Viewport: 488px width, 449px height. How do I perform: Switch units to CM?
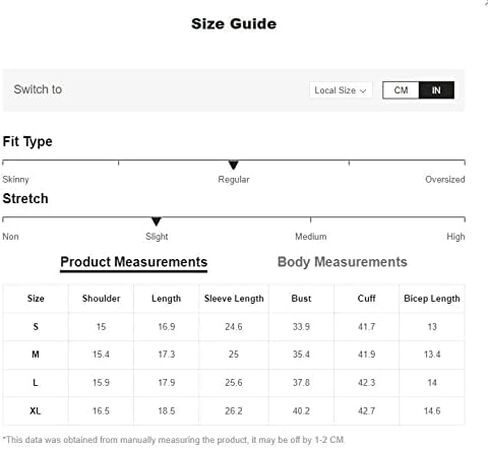click(401, 90)
